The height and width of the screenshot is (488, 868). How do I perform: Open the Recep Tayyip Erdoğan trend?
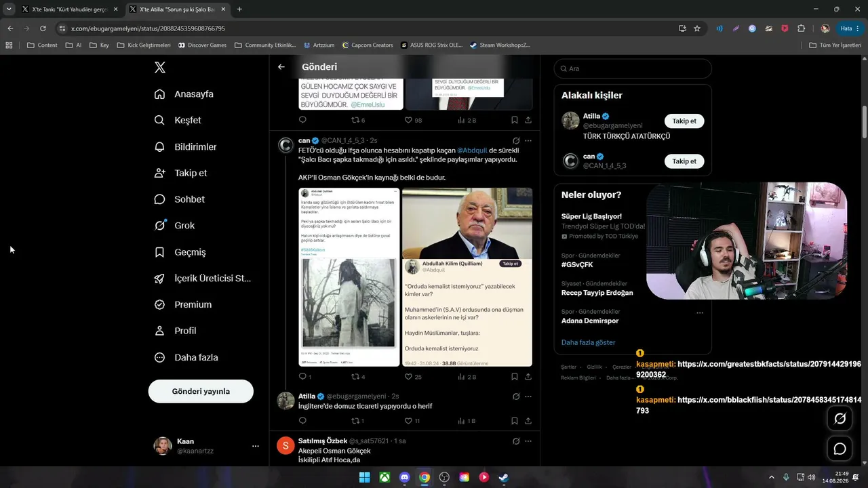pyautogui.click(x=597, y=293)
